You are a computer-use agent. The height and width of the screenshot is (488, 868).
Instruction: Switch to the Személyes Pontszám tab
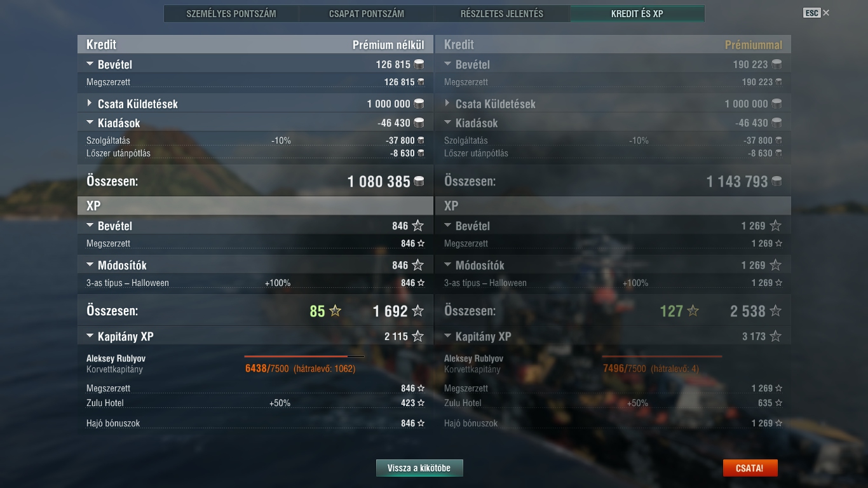231,13
